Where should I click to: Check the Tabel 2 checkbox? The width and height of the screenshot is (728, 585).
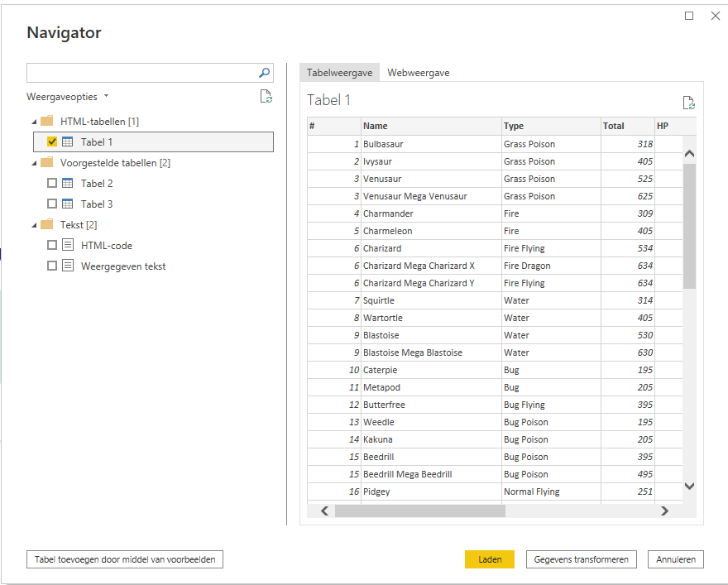pos(52,183)
